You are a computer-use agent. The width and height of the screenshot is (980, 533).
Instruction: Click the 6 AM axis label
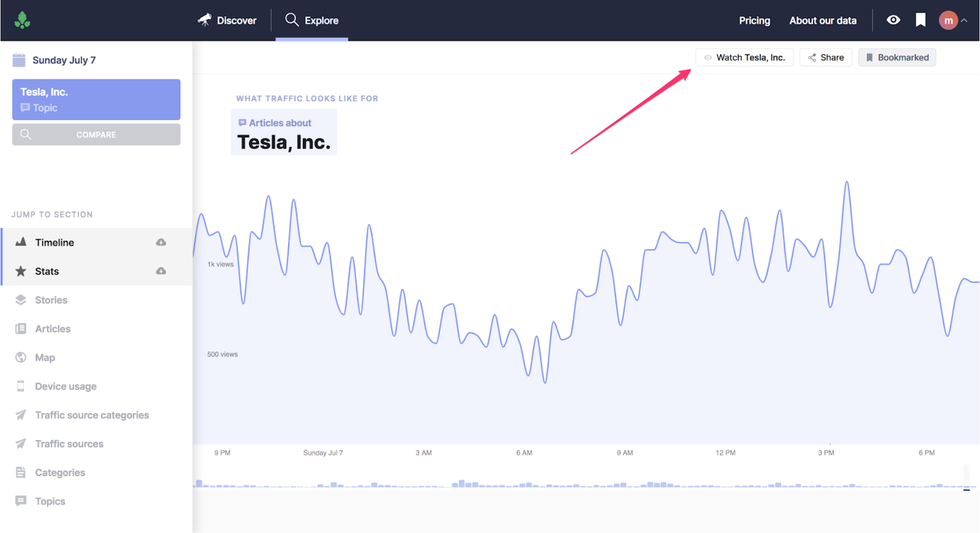click(524, 453)
